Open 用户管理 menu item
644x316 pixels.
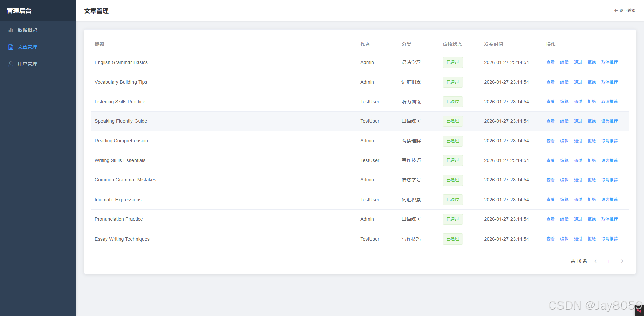pos(38,64)
